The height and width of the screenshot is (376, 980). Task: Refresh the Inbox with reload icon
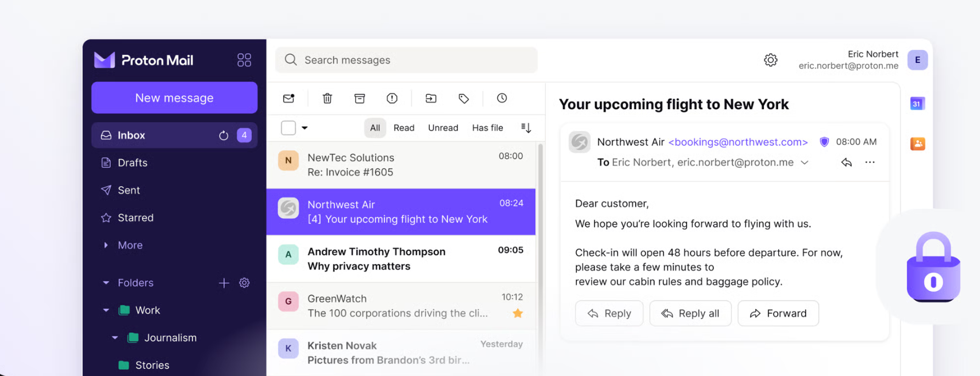pyautogui.click(x=224, y=135)
